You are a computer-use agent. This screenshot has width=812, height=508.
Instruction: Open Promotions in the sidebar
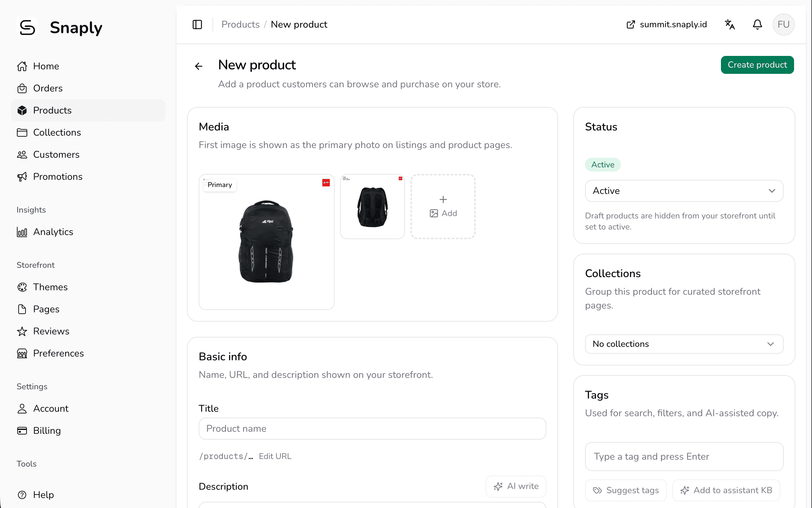(88, 177)
